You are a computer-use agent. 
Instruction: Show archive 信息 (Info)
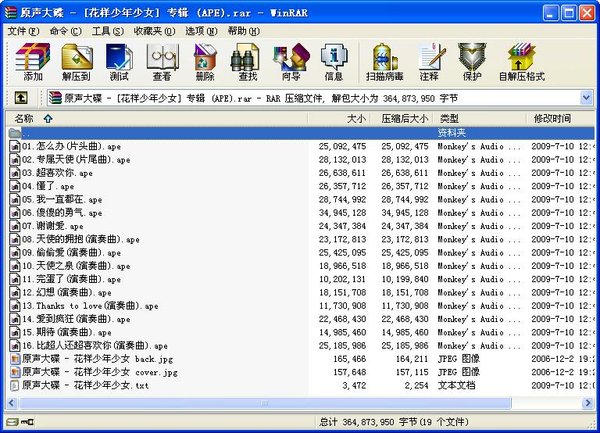point(334,63)
